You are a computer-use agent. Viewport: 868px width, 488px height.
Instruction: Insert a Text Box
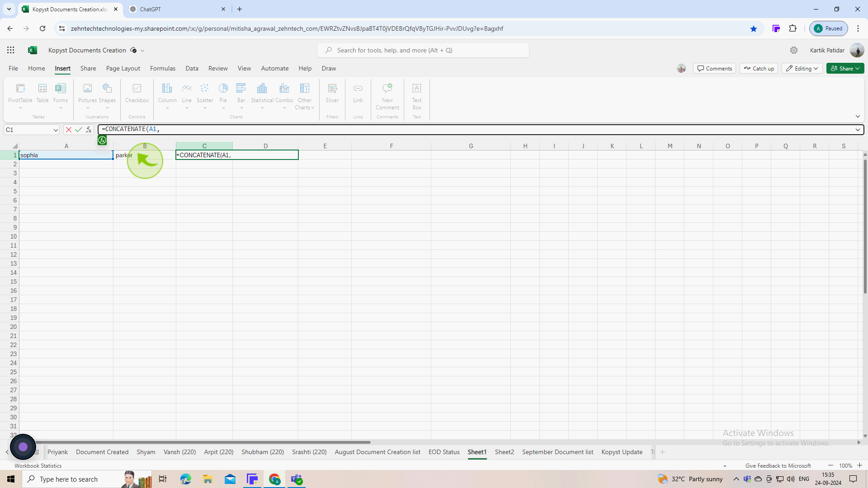pos(417,97)
